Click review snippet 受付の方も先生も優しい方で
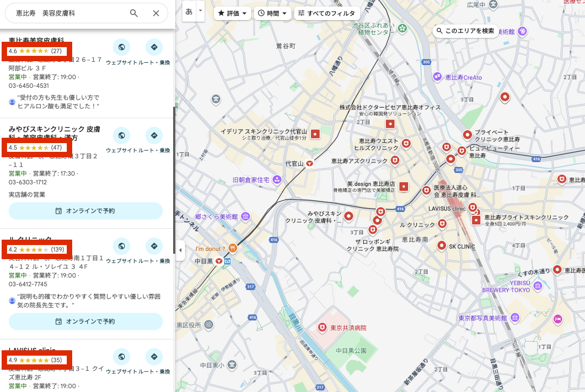The width and height of the screenshot is (585, 392). click(x=58, y=102)
